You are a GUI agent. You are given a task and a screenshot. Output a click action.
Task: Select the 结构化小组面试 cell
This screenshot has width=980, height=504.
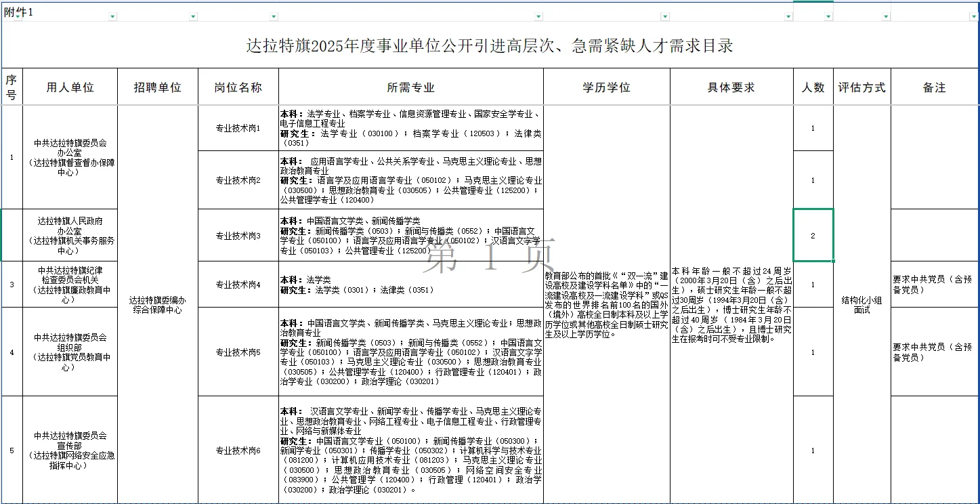(861, 303)
